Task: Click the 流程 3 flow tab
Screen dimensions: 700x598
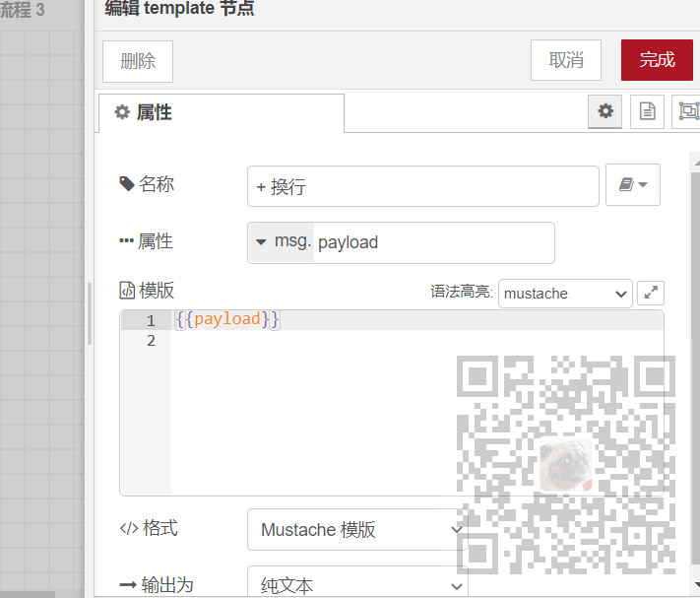Action: click(x=23, y=10)
